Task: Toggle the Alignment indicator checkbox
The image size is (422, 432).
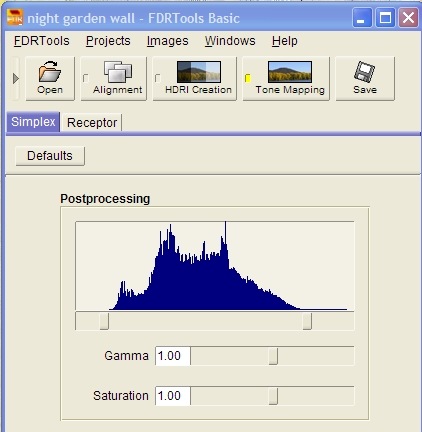Action: point(86,78)
